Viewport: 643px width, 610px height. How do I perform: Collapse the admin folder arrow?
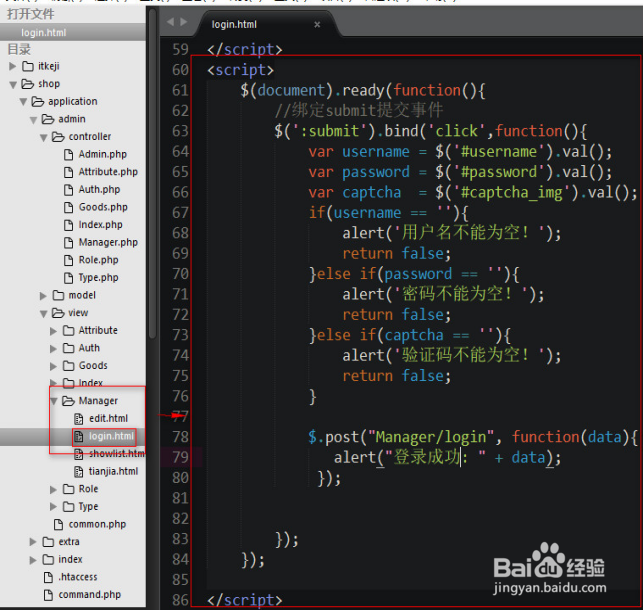pyautogui.click(x=34, y=120)
